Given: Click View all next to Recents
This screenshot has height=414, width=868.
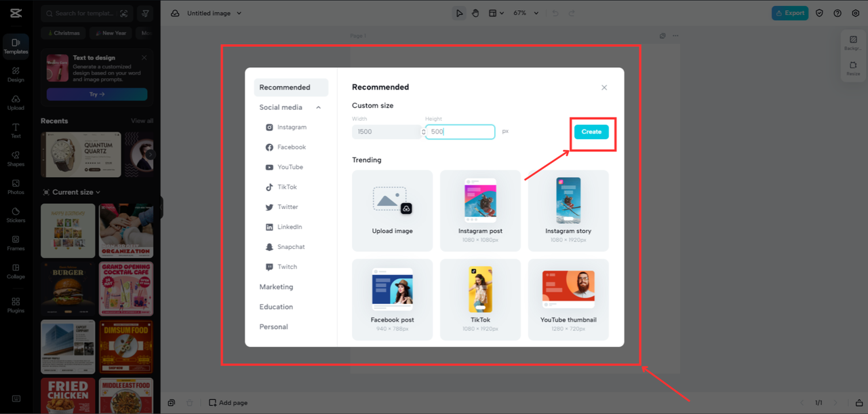Looking at the screenshot, I should click(142, 121).
